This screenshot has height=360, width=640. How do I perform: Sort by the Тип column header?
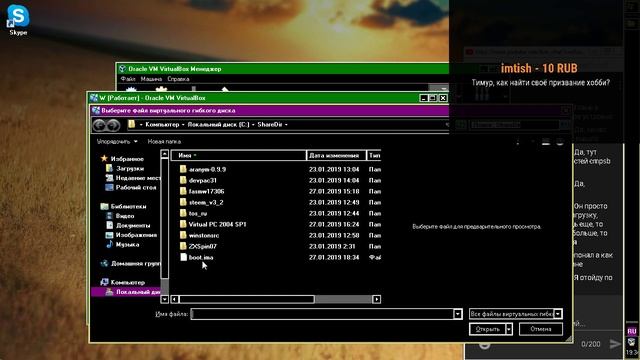point(374,156)
